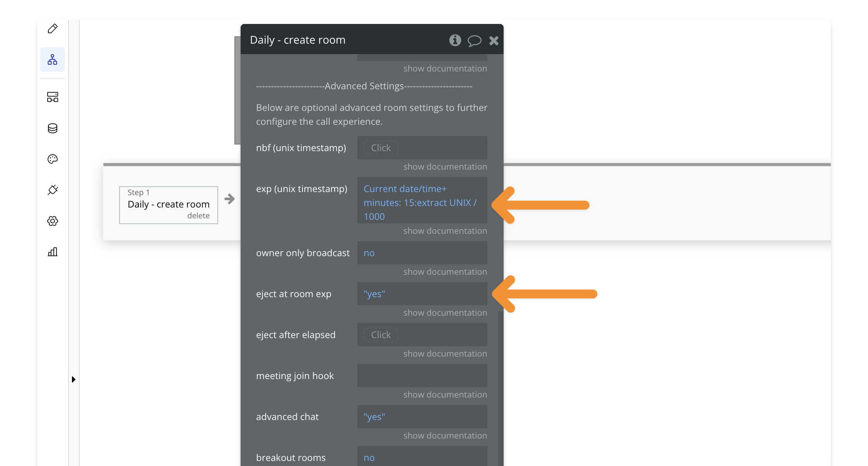Viewport: 868px width, 466px height.
Task: Open the comment bubble in dialog header
Action: (474, 41)
